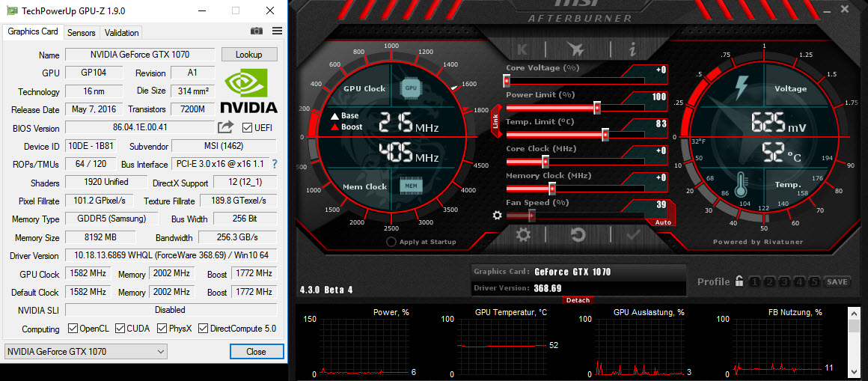Screen dimensions: 868x381
Task: Click the Power % graph
Action: [x=365, y=346]
